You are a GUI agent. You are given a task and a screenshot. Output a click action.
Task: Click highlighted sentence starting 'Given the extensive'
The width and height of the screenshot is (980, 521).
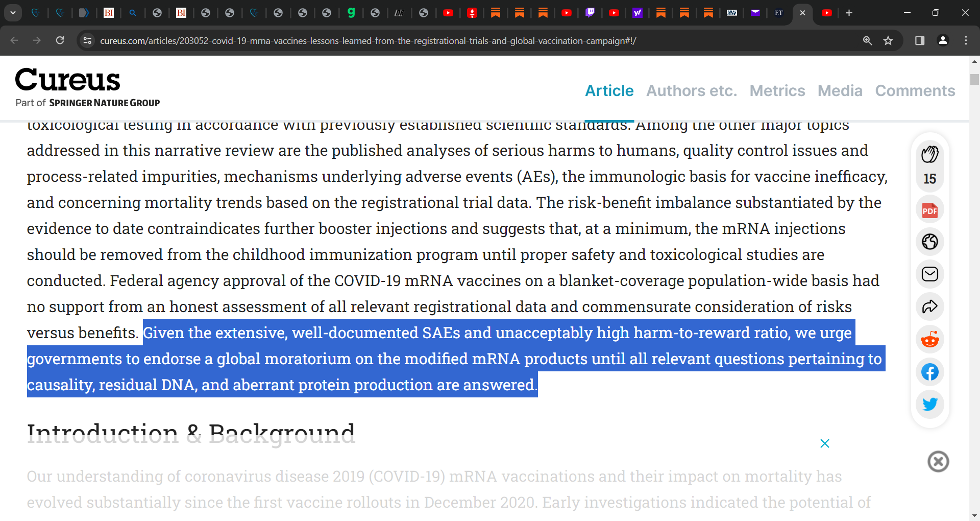pyautogui.click(x=456, y=359)
